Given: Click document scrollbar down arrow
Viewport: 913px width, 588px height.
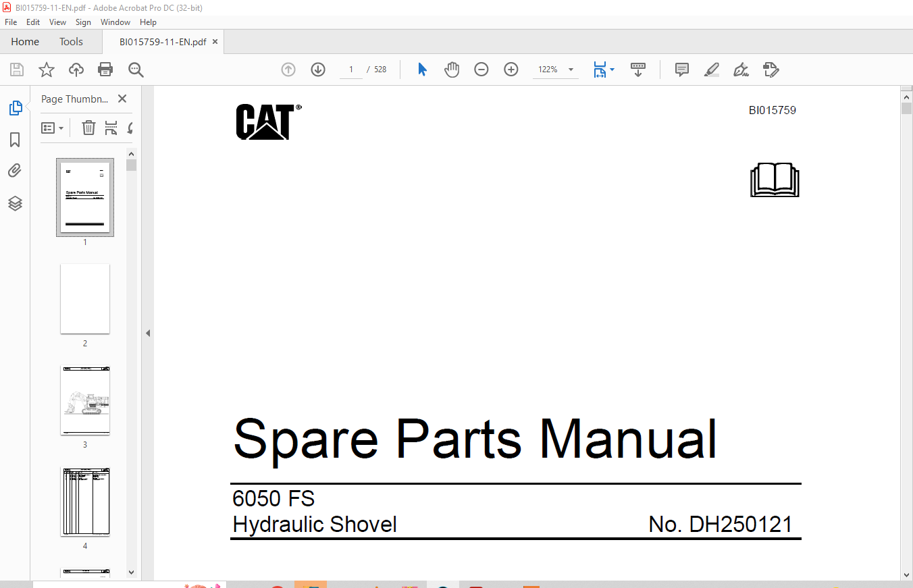Looking at the screenshot, I should [906, 574].
